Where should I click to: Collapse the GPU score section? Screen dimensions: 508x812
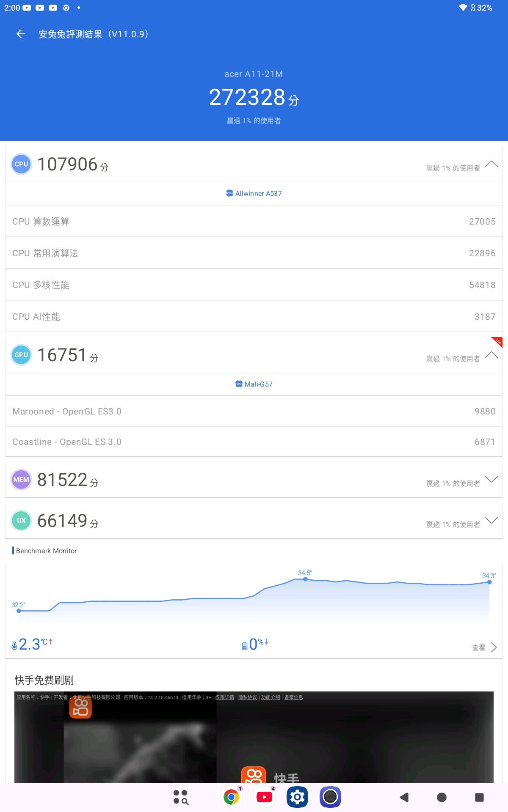tap(491, 355)
